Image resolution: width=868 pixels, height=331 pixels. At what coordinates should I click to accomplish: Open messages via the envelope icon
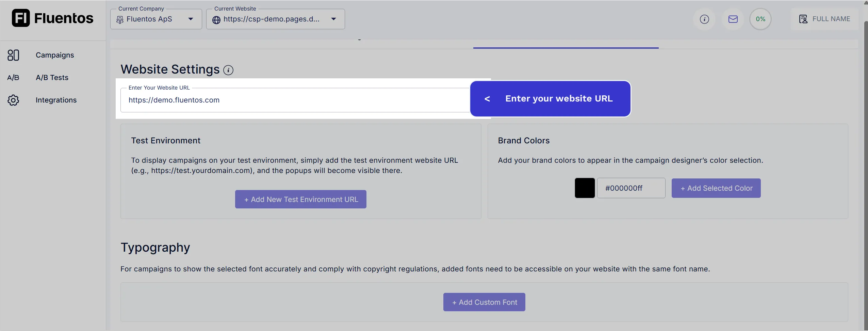point(733,19)
